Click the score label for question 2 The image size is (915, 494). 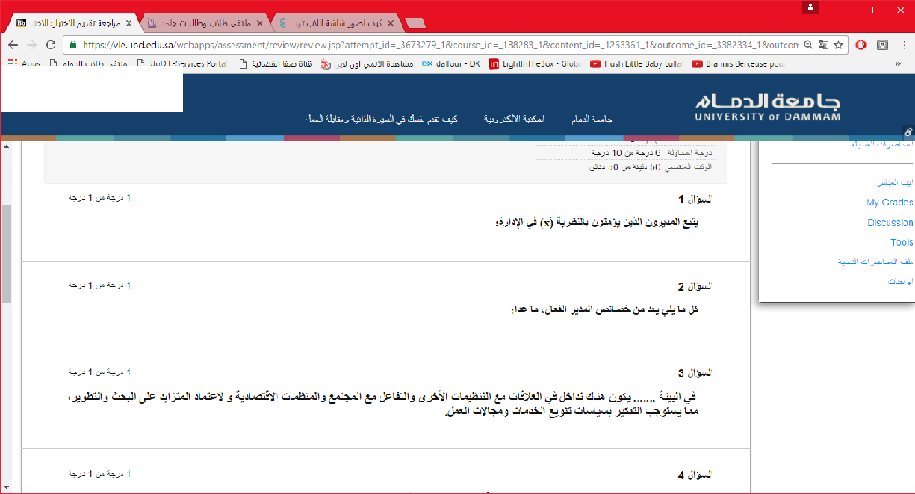[99, 285]
